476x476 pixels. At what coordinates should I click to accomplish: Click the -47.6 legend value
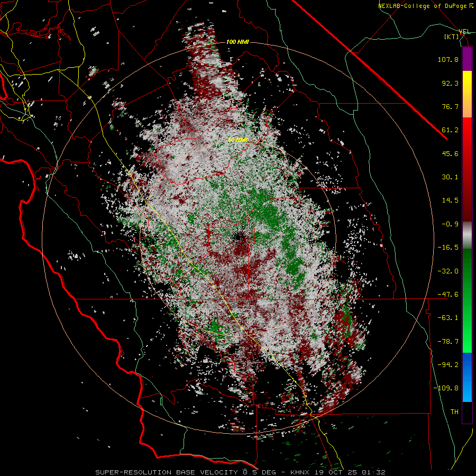coord(448,295)
